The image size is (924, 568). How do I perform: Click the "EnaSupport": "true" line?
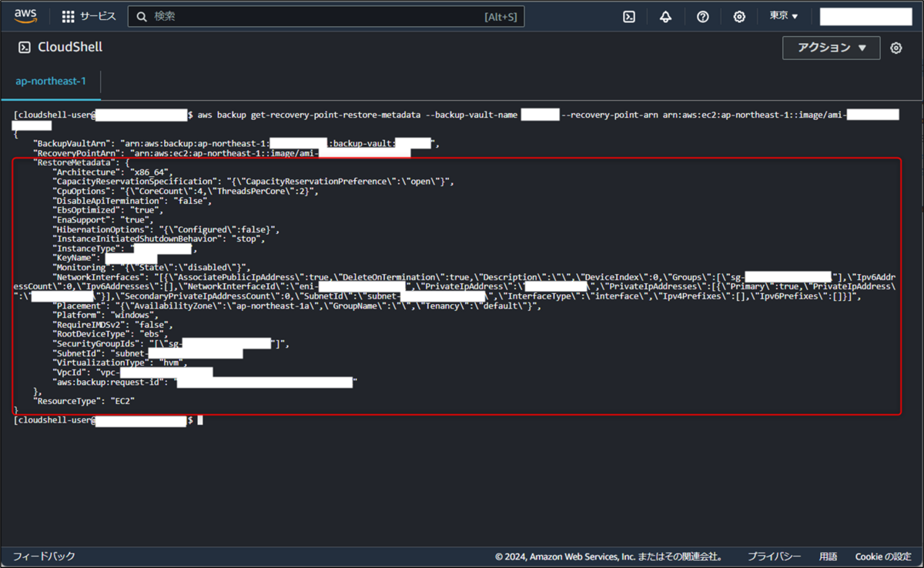point(102,220)
